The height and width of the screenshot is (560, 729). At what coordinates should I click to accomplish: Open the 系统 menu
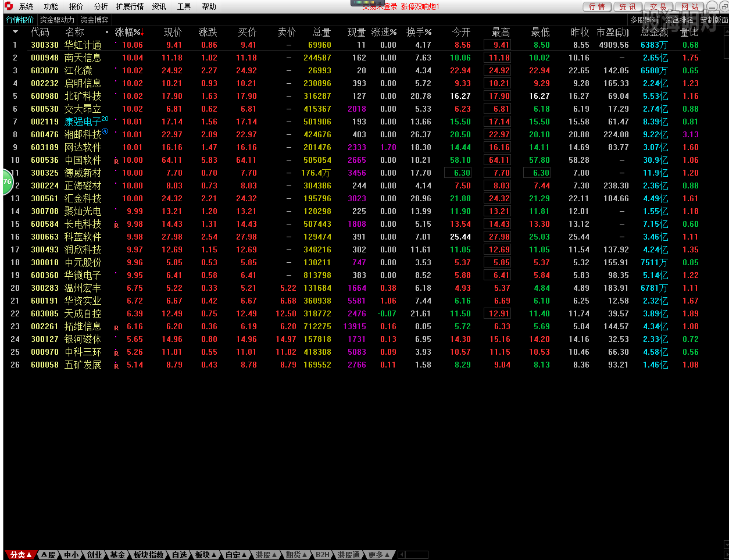click(x=26, y=6)
